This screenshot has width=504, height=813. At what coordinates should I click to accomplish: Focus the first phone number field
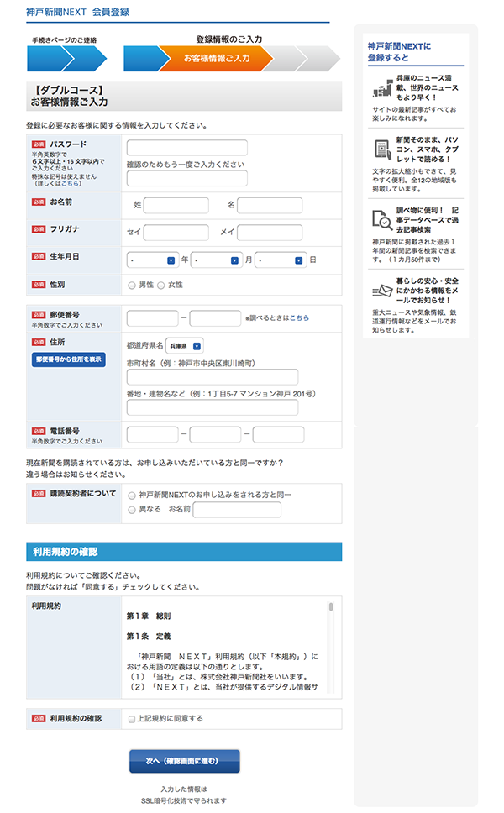152,434
